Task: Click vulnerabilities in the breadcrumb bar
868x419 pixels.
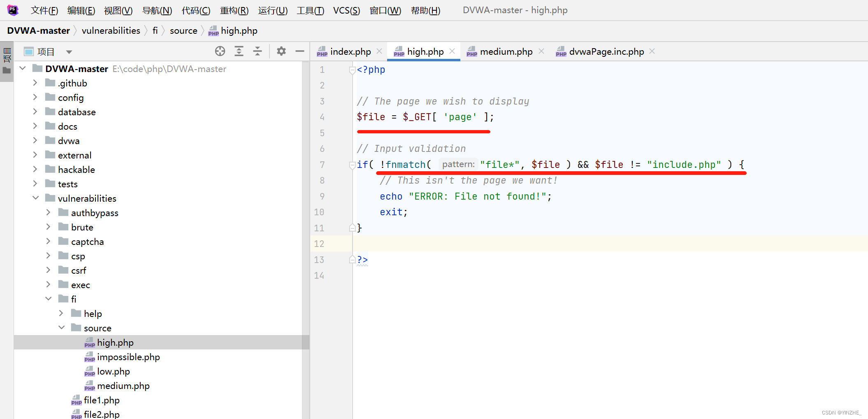Action: pos(111,31)
